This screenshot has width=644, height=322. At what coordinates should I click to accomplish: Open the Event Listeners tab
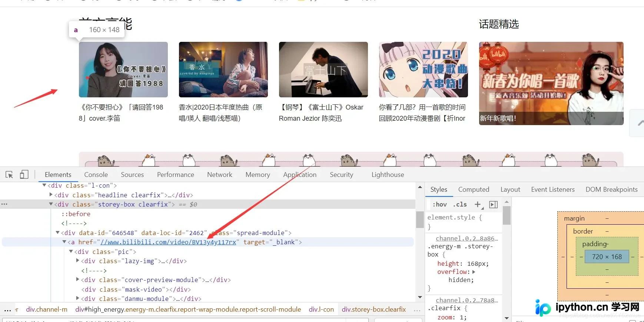click(552, 189)
